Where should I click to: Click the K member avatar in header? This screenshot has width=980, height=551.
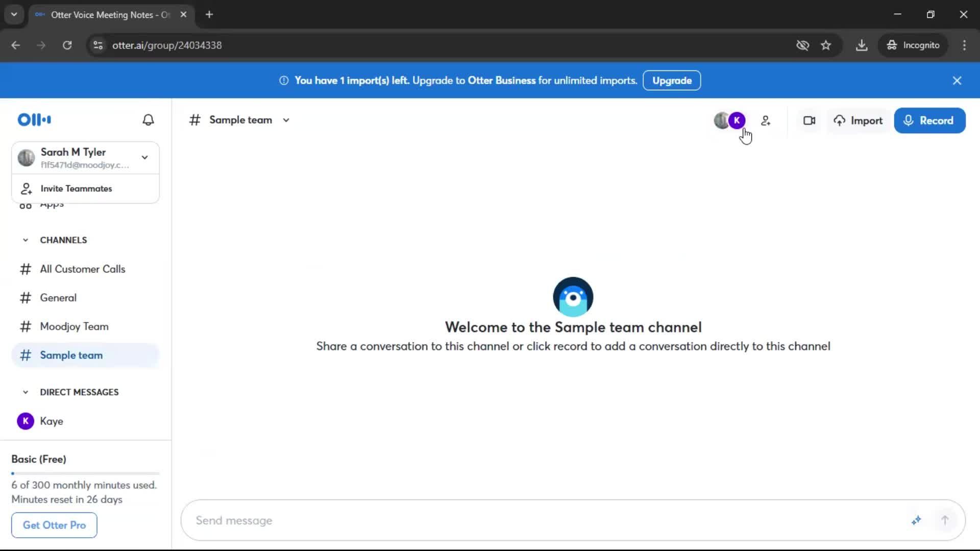coord(737,120)
